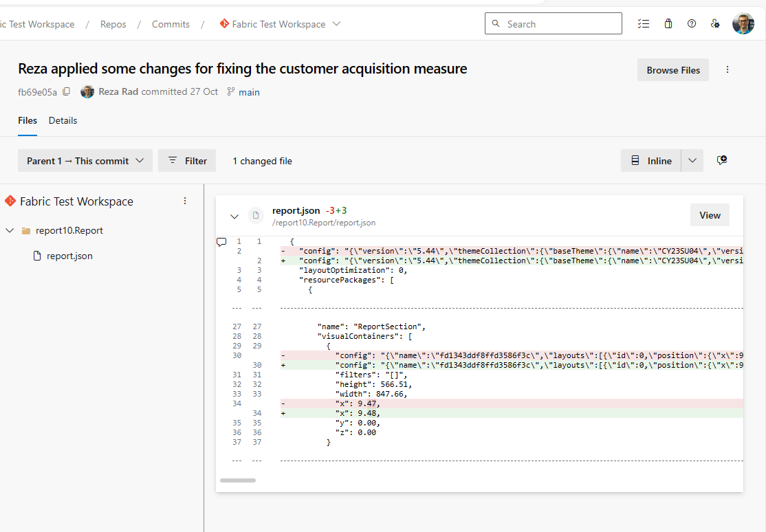
Task: Select the Files tab
Action: pos(28,120)
